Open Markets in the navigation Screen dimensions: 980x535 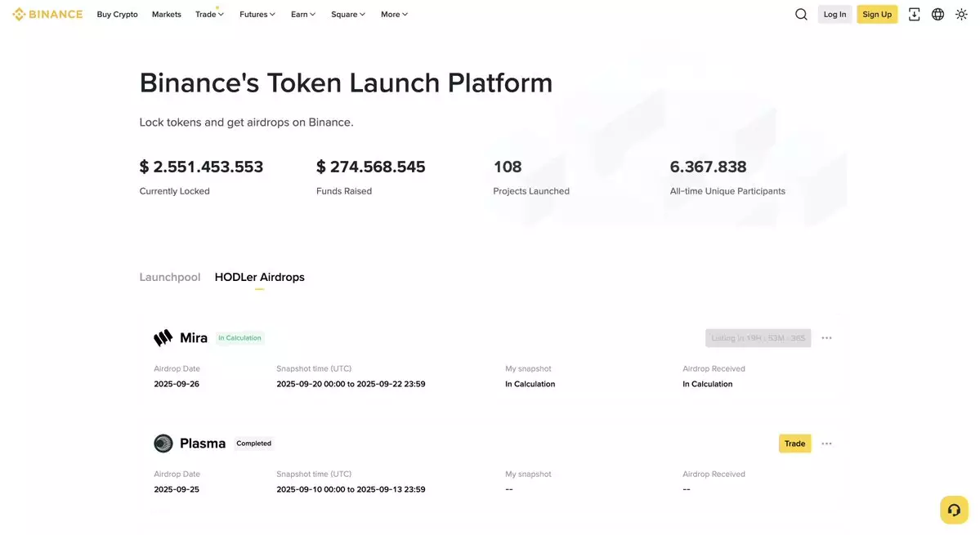(x=166, y=15)
